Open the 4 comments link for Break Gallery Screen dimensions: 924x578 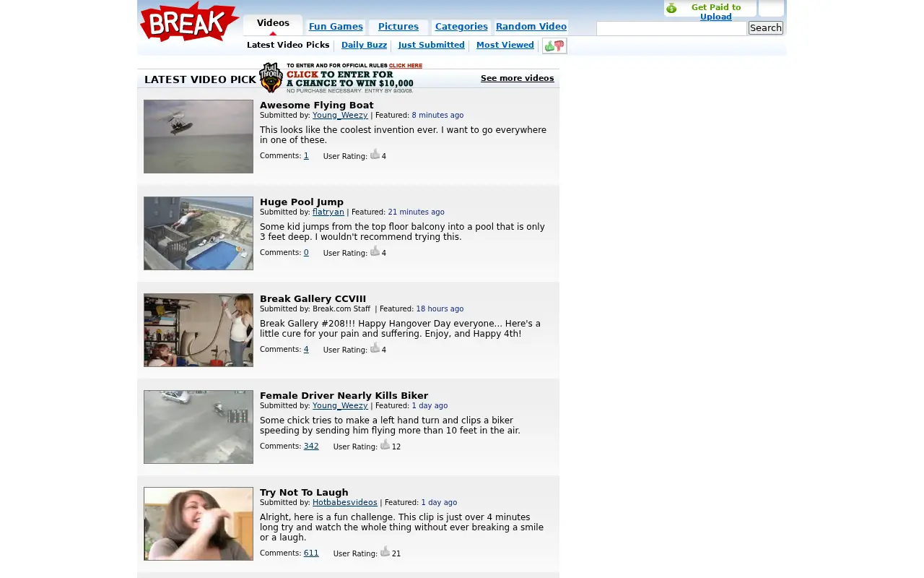click(306, 350)
